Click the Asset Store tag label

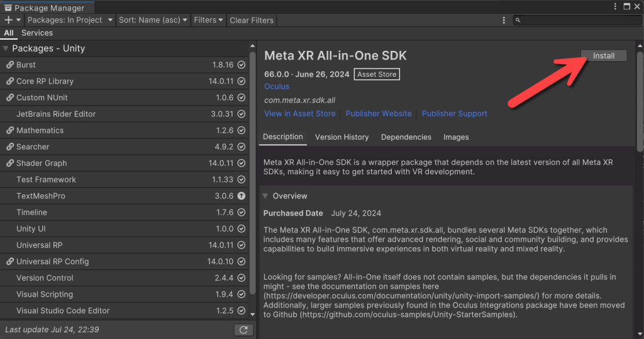(377, 74)
